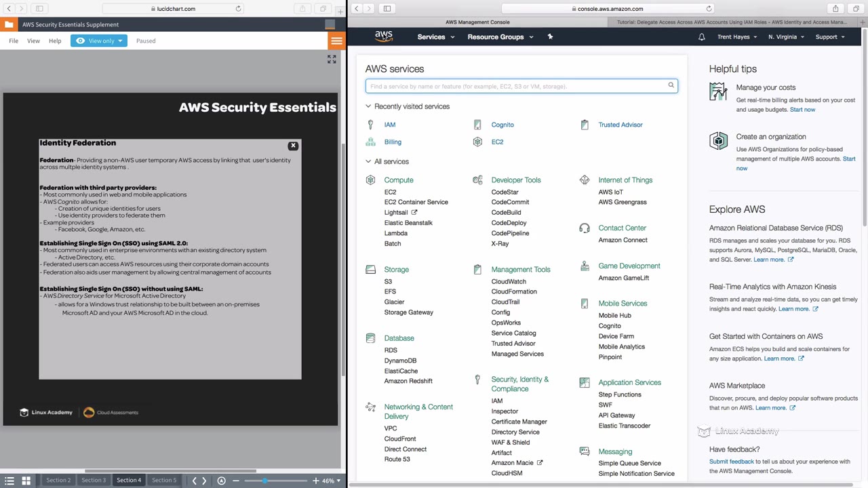
Task: Open the Services dropdown in AWS navbar
Action: (x=436, y=37)
